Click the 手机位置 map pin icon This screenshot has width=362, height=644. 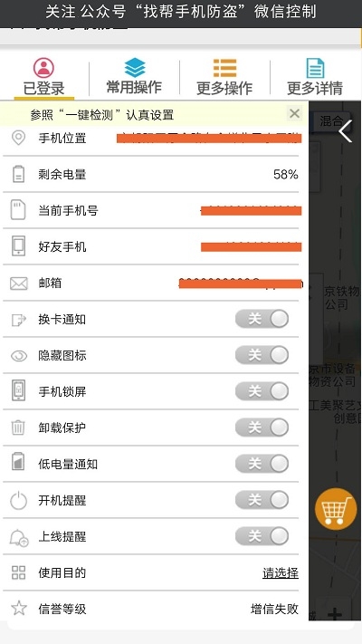coord(18,138)
